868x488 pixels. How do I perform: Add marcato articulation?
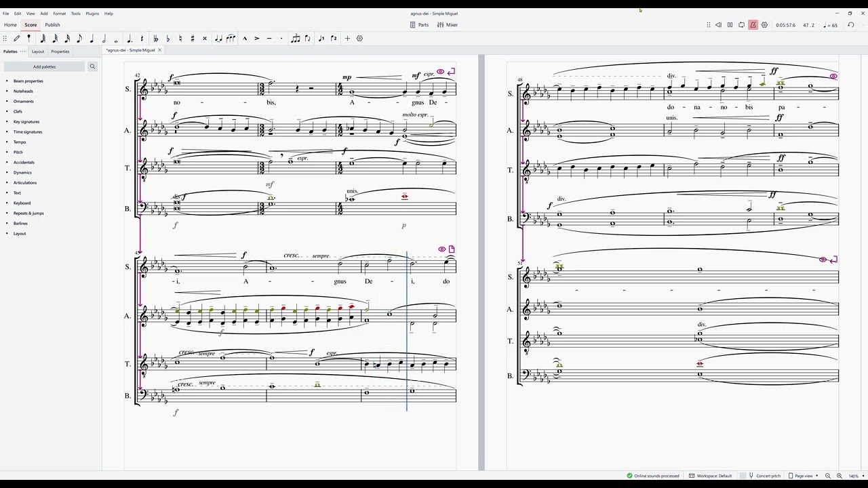point(244,39)
